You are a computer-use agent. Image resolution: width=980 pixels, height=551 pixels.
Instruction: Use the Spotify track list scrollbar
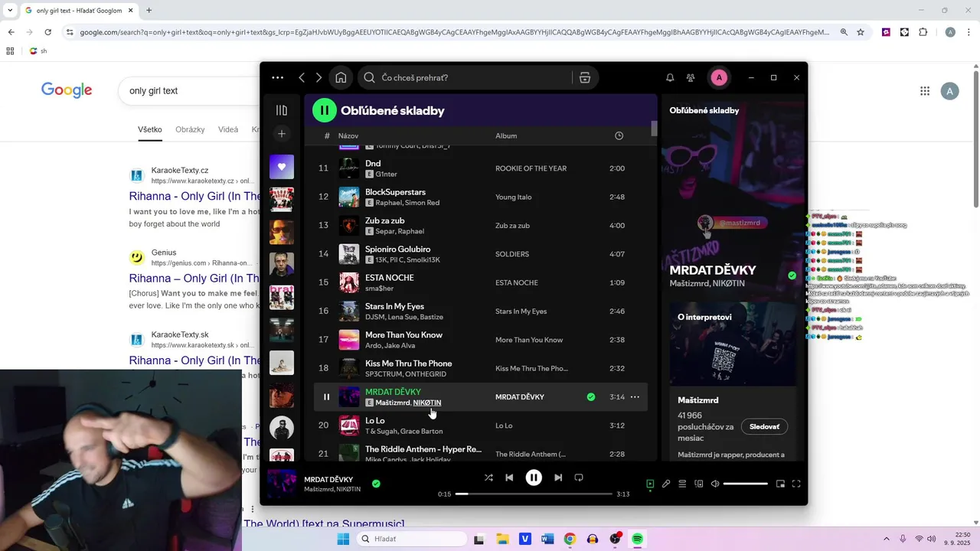(x=654, y=129)
